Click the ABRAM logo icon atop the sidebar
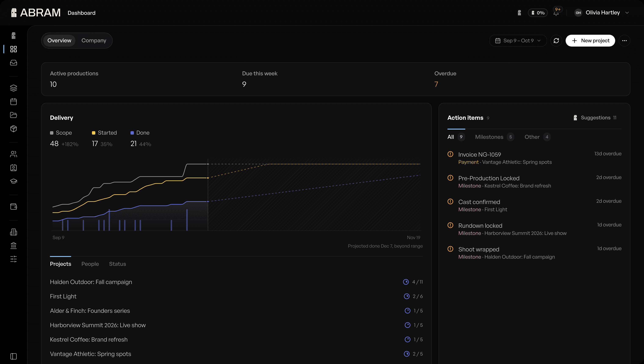This screenshot has height=364, width=644. (x=14, y=36)
